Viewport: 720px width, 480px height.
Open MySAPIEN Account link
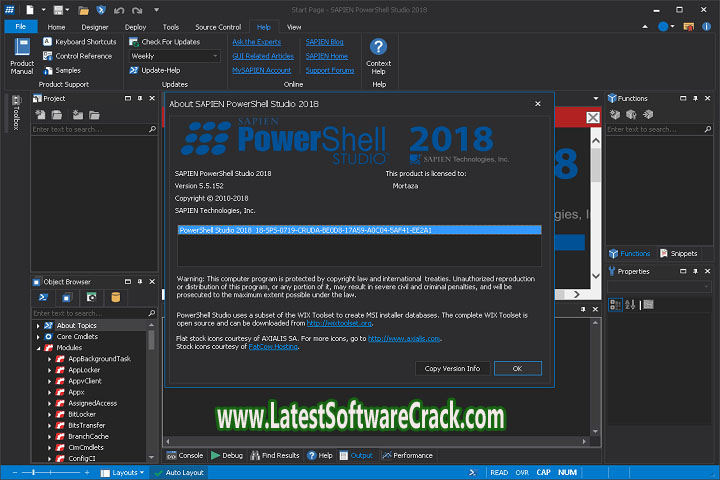tap(261, 70)
